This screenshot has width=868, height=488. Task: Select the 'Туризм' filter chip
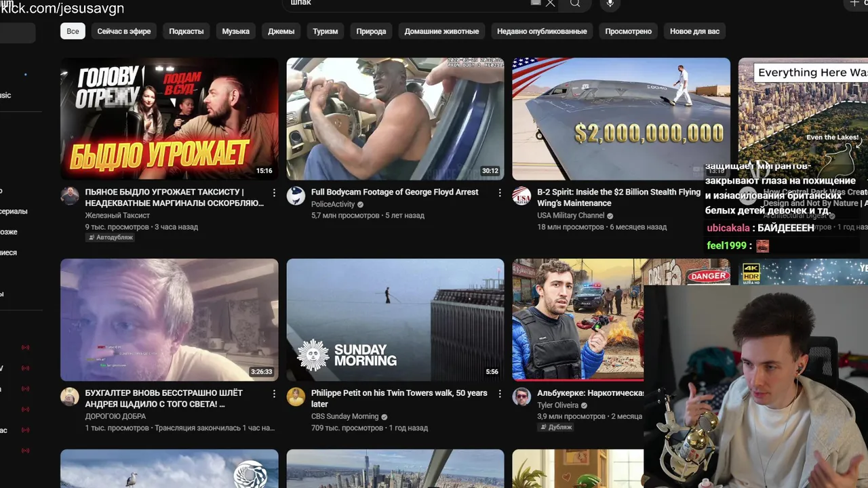[325, 31]
